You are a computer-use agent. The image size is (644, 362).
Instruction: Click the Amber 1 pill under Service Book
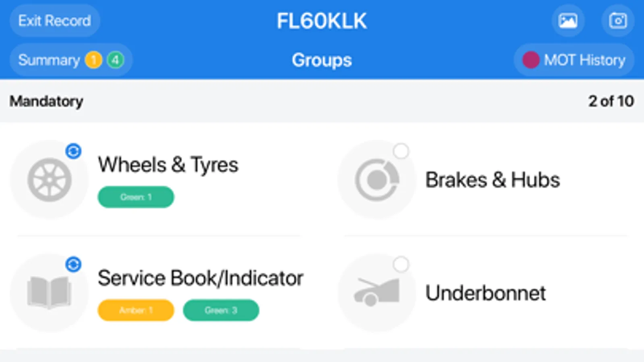coord(136,310)
